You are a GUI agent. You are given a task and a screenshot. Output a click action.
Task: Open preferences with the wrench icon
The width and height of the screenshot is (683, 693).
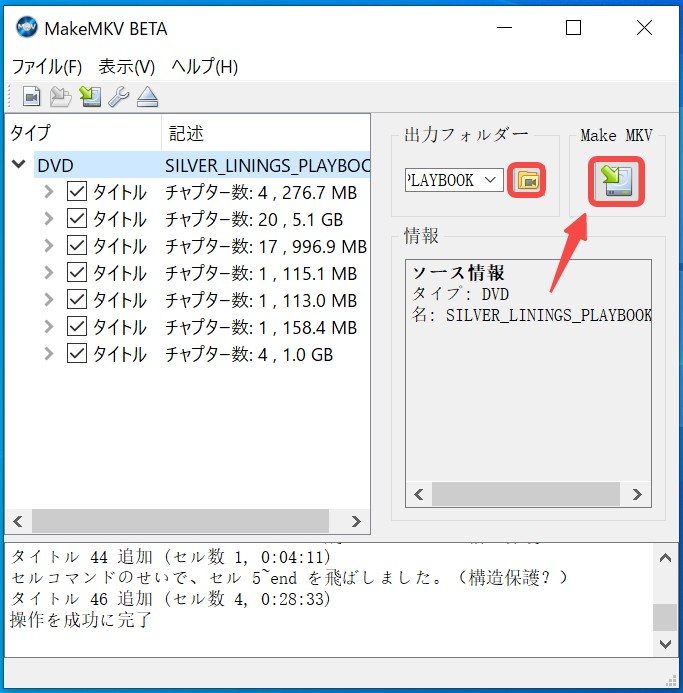118,96
